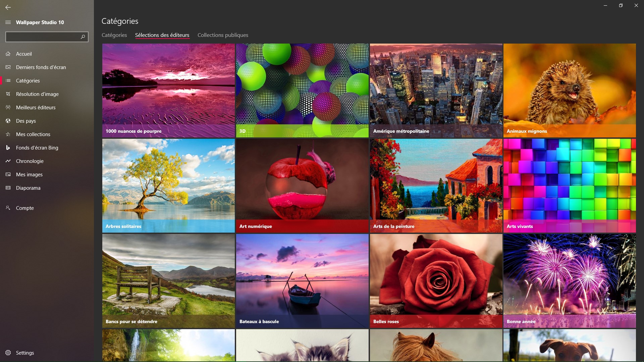Click the Settings gear icon
Viewport: 644px width, 362px height.
[8, 353]
